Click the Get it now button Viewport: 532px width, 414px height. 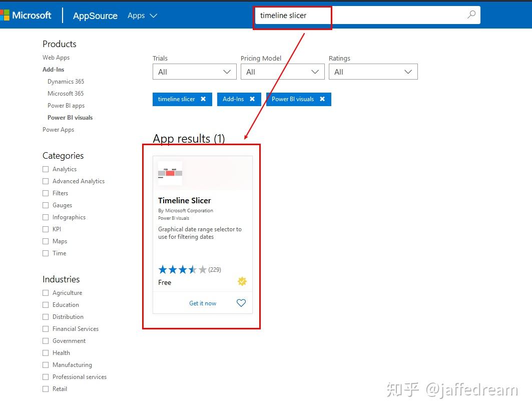tap(202, 303)
